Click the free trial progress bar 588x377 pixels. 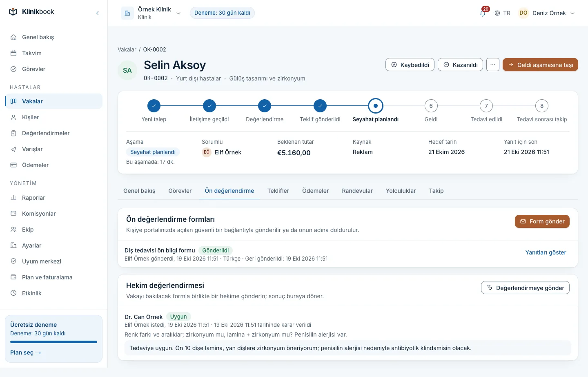[53, 342]
